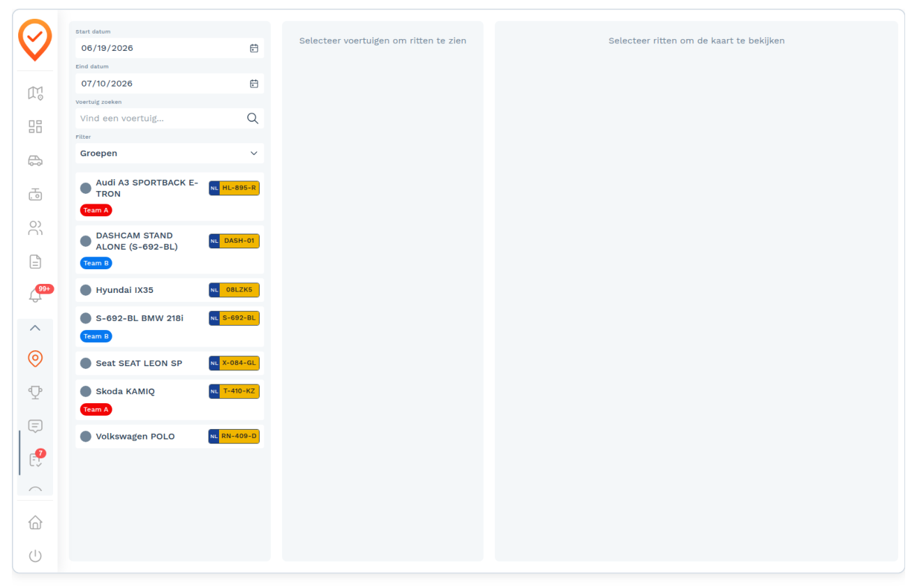Open the users people icon

[x=35, y=228]
